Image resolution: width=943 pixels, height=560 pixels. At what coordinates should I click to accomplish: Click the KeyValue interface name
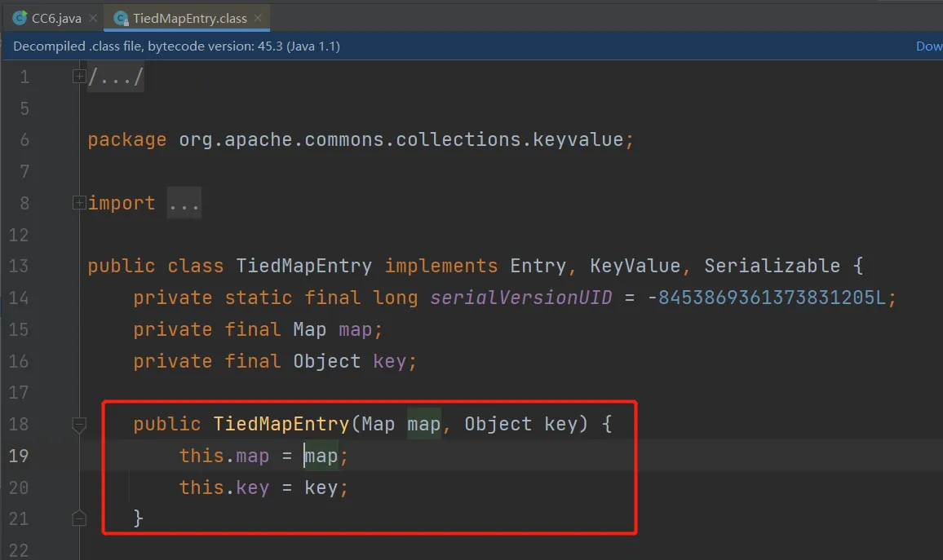(635, 266)
